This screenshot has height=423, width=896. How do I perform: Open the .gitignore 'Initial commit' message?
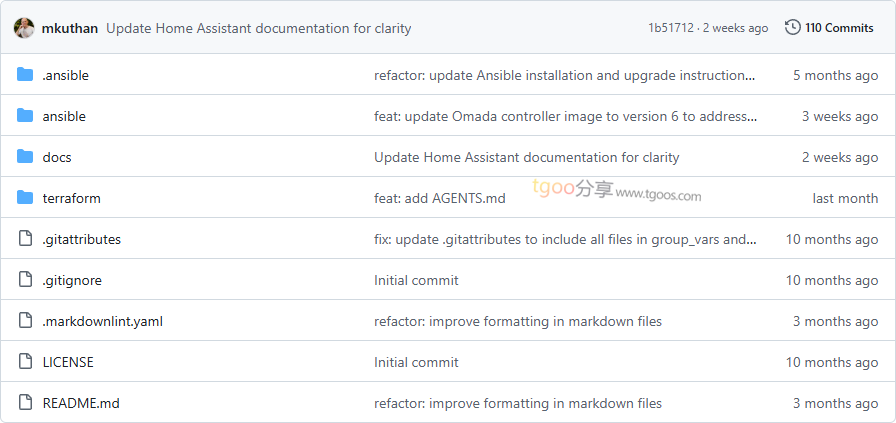(x=416, y=280)
